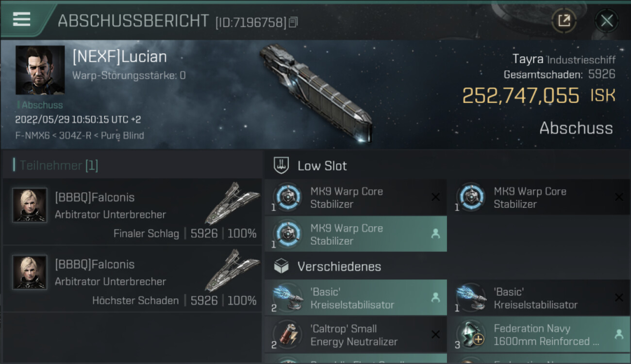Open the hamburger menu
The height and width of the screenshot is (364, 631).
(22, 19)
